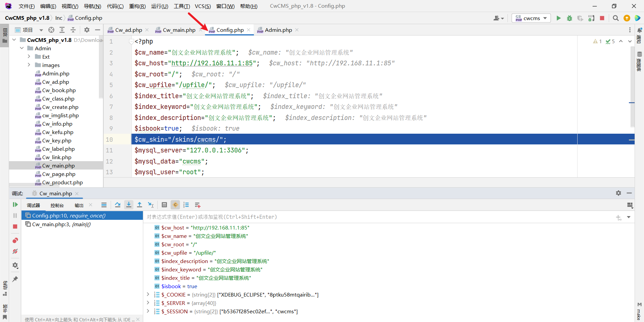The image size is (644, 322).
Task: Toggle the 项目 tool window stripe button
Action: (x=5, y=36)
